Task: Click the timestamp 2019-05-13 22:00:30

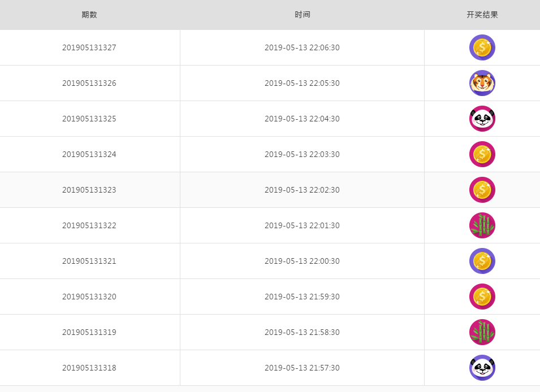Action: point(302,261)
